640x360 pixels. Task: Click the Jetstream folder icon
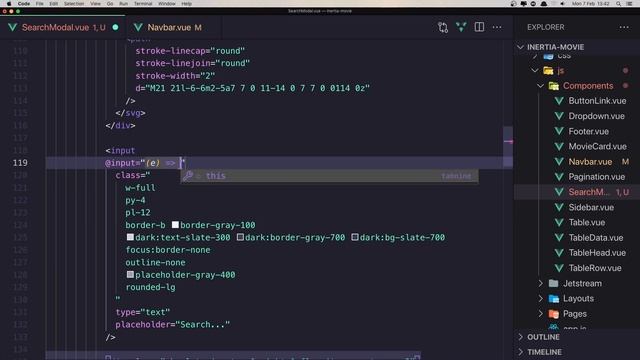click(x=553, y=283)
